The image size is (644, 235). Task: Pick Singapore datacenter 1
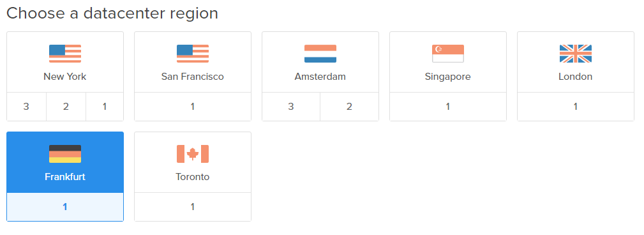pos(448,107)
